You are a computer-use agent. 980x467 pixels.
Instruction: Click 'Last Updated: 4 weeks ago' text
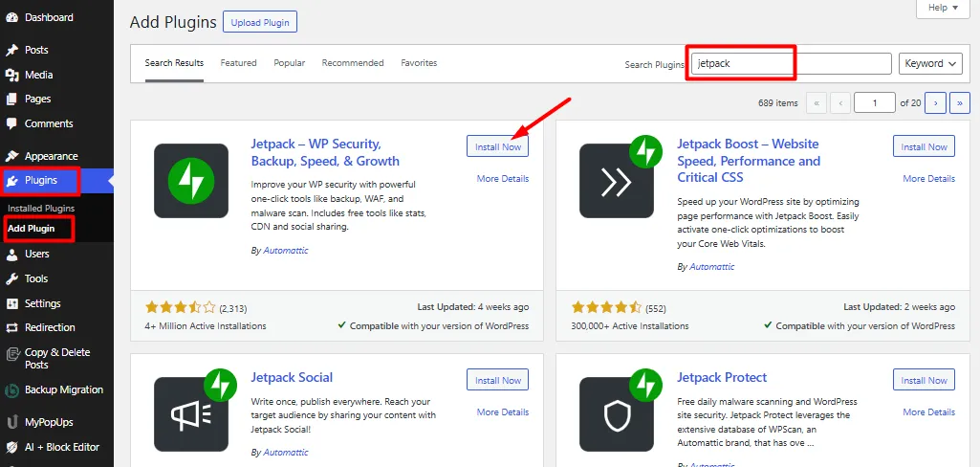pos(473,307)
